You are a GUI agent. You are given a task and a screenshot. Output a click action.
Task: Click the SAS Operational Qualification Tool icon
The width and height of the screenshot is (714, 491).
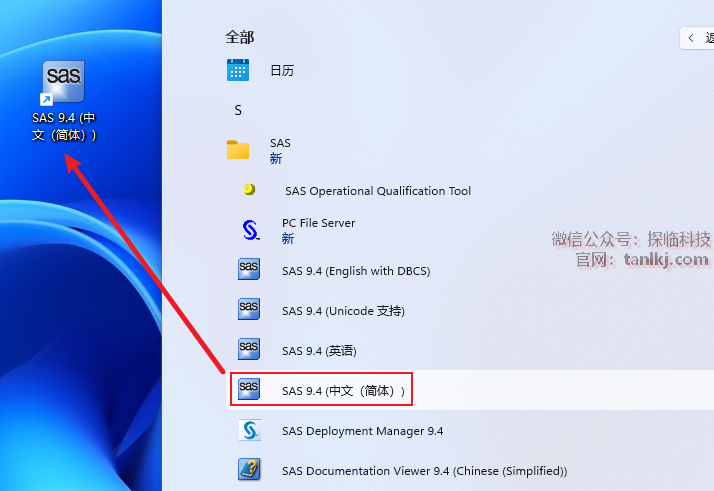click(x=250, y=189)
